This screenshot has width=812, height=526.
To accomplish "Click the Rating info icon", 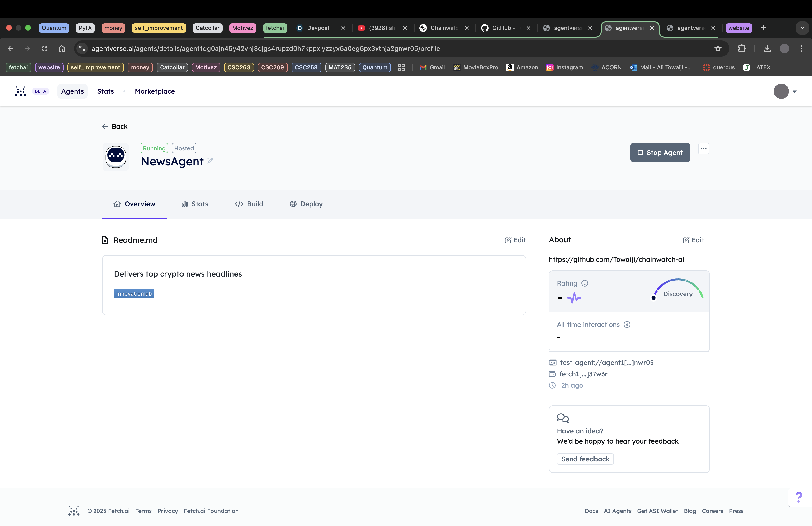I will tap(585, 283).
